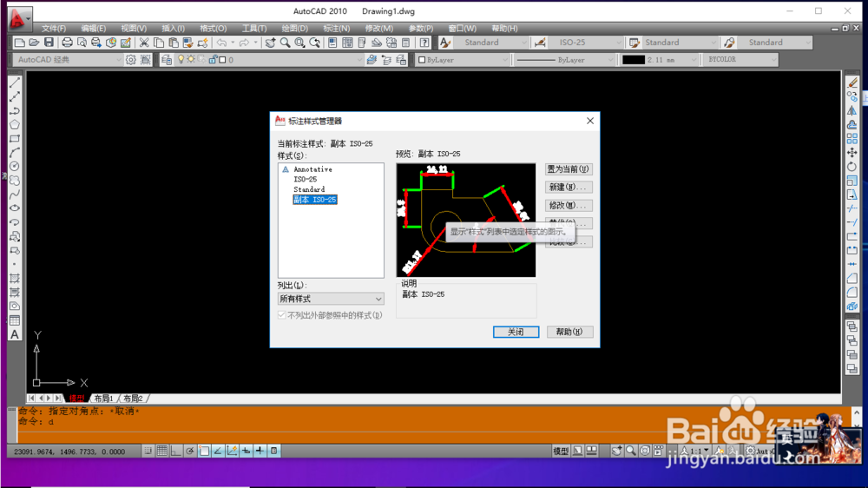The height and width of the screenshot is (488, 868).
Task: Click the 置为当前(U) button
Action: click(x=568, y=169)
